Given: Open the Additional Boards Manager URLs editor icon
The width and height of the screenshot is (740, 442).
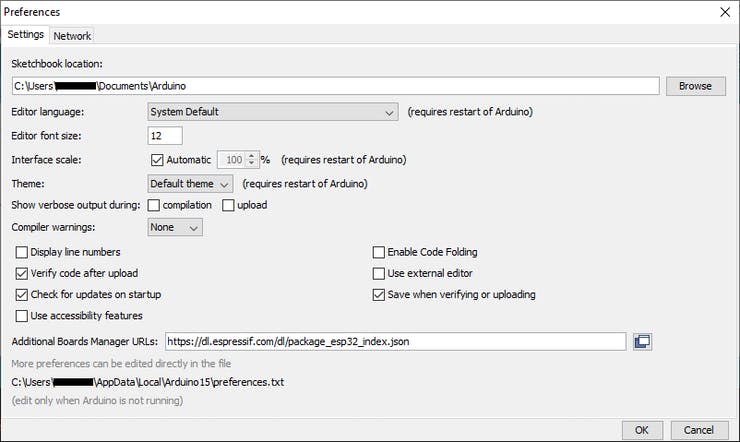Looking at the screenshot, I should tap(642, 341).
